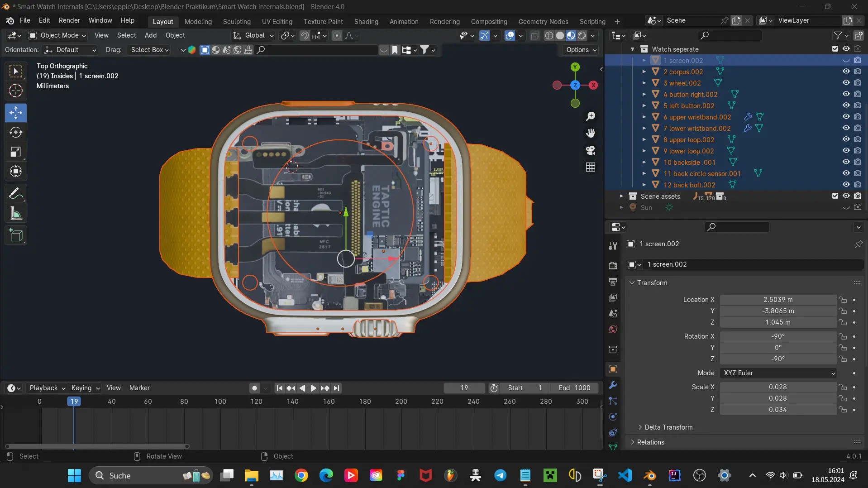Uncheck the Watch seperate collection checkbox
This screenshot has height=488, width=868.
tap(835, 49)
